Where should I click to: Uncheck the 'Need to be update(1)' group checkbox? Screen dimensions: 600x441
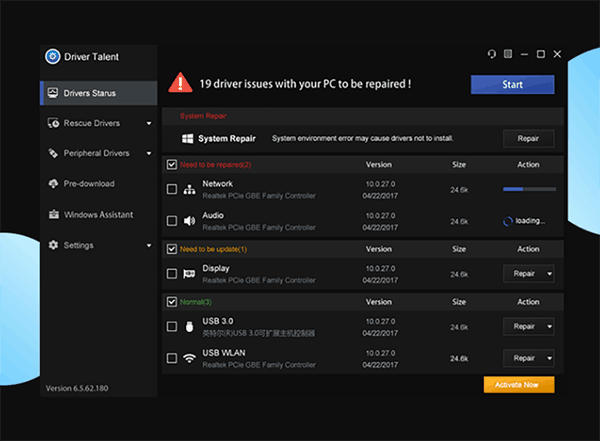click(x=171, y=249)
